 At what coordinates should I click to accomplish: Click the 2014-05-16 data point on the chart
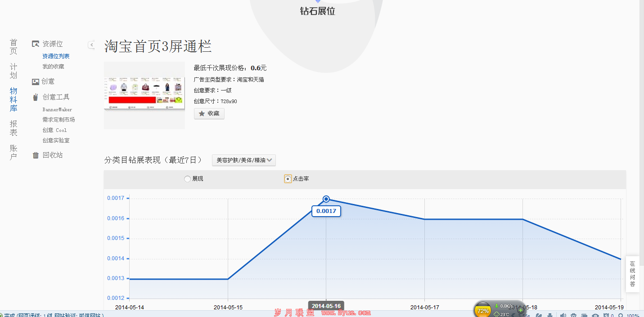coord(326,199)
